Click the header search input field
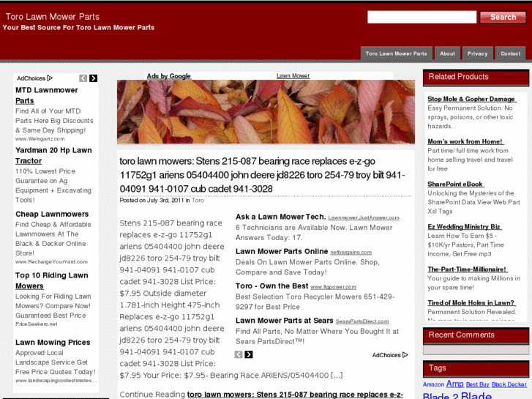 (422, 17)
